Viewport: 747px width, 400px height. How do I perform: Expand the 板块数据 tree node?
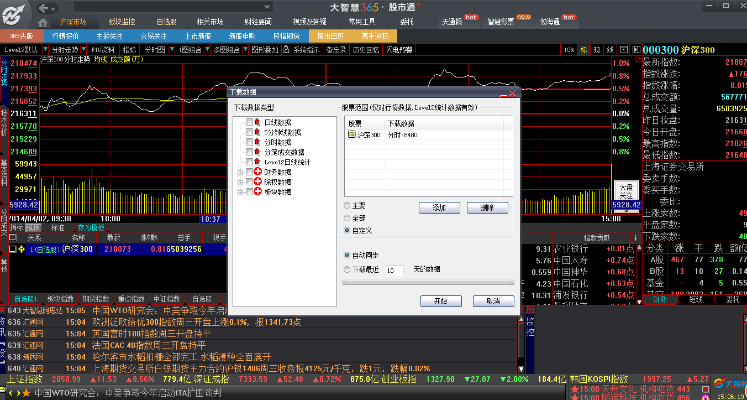pyautogui.click(x=237, y=191)
